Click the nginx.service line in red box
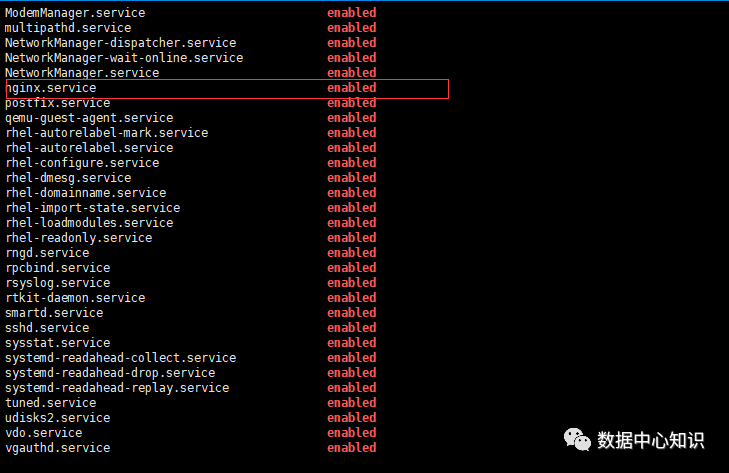 tap(51, 88)
